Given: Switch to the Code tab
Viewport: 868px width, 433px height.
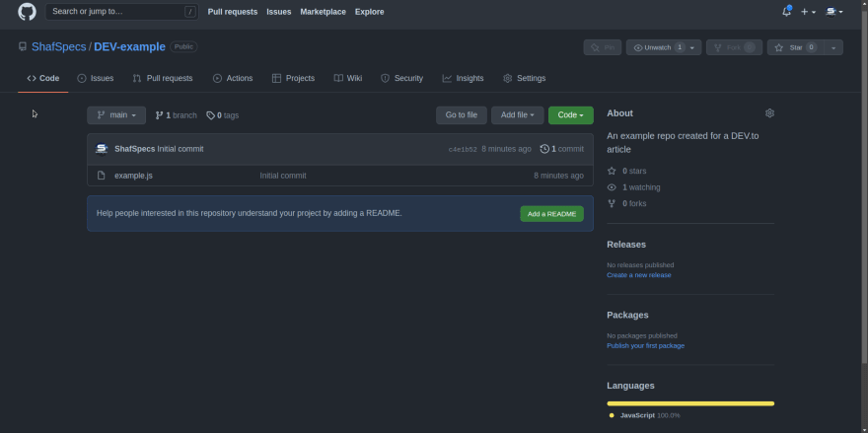Looking at the screenshot, I should click(43, 79).
